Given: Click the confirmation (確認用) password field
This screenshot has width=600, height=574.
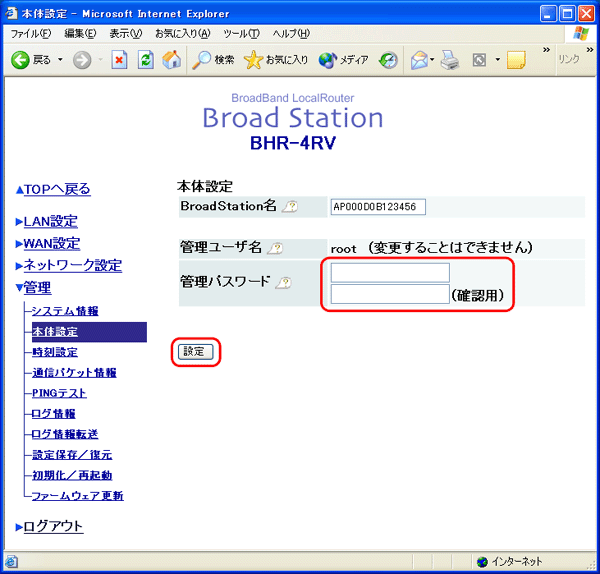Looking at the screenshot, I should tap(390, 294).
